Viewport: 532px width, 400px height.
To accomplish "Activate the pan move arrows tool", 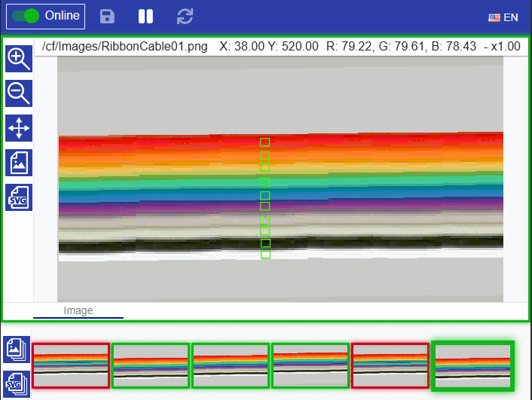I will click(x=19, y=128).
